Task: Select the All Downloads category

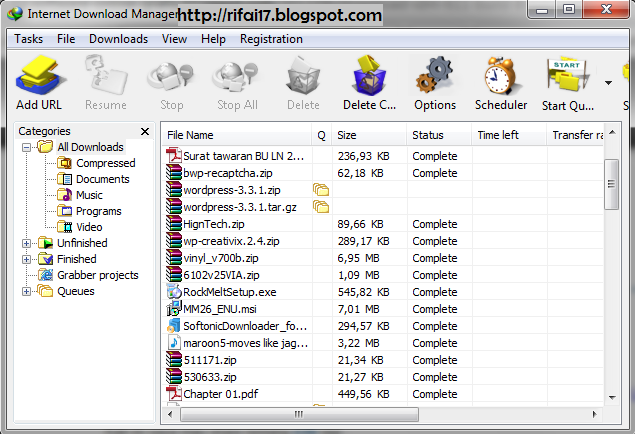Action: pos(90,147)
